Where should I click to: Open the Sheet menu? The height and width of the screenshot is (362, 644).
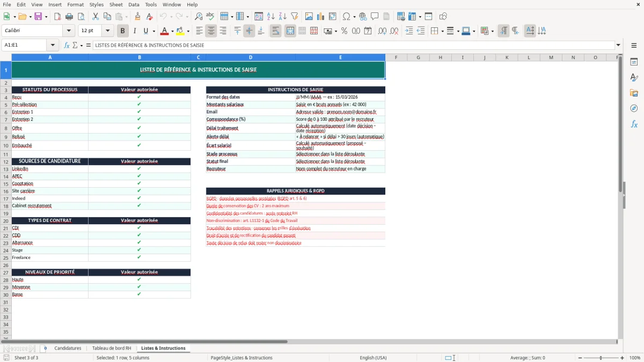pos(116,4)
